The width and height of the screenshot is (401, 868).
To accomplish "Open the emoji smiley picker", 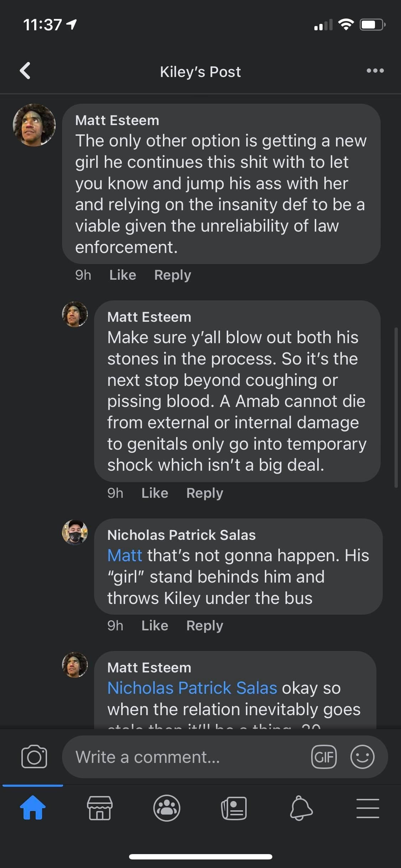I will click(x=362, y=756).
